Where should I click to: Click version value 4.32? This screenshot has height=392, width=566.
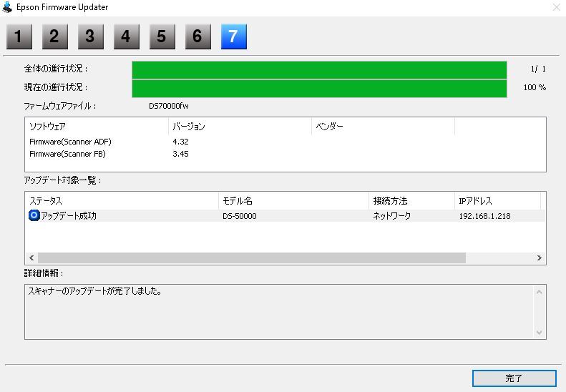180,142
